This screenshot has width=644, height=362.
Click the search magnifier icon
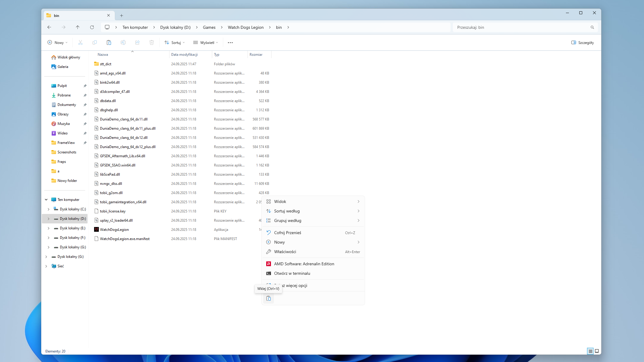pos(592,27)
